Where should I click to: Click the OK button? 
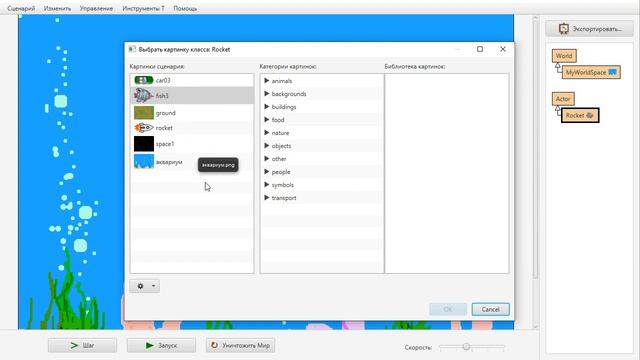pos(448,309)
